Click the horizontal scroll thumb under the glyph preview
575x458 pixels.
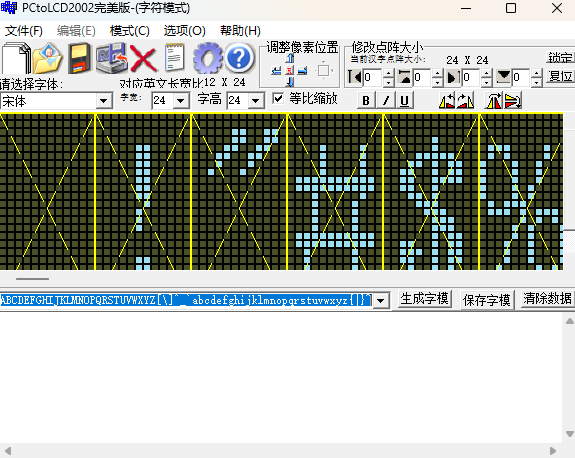tap(32, 279)
